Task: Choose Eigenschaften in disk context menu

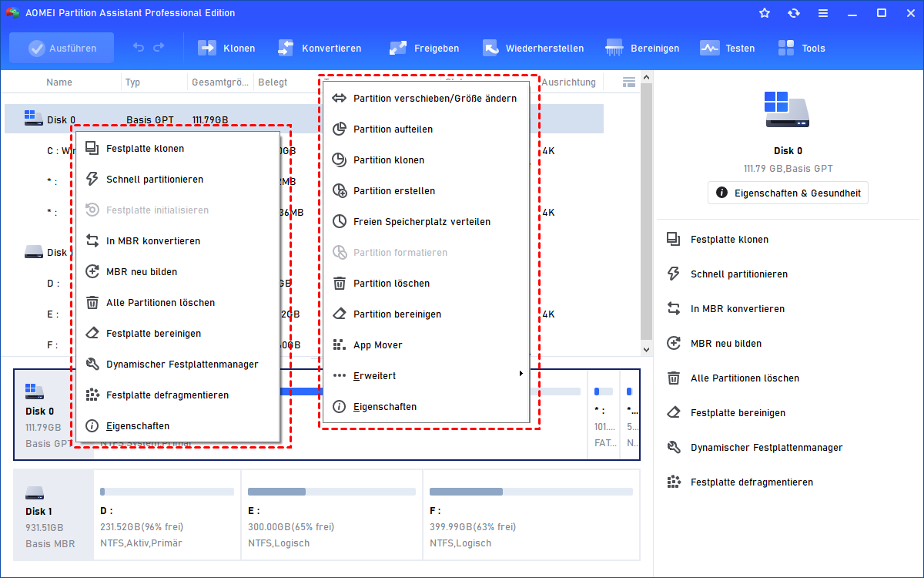Action: (x=177, y=425)
